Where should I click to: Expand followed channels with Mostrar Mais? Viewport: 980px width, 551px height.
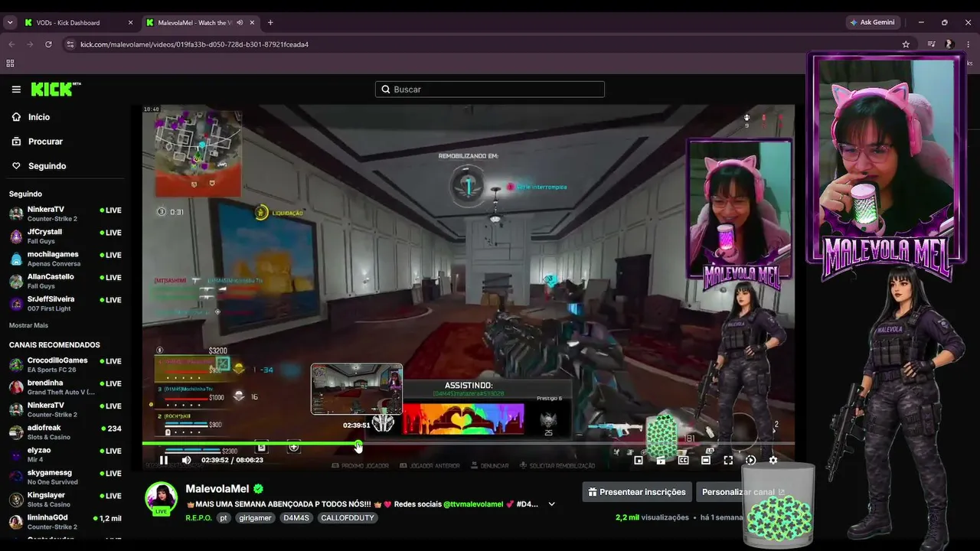28,325
